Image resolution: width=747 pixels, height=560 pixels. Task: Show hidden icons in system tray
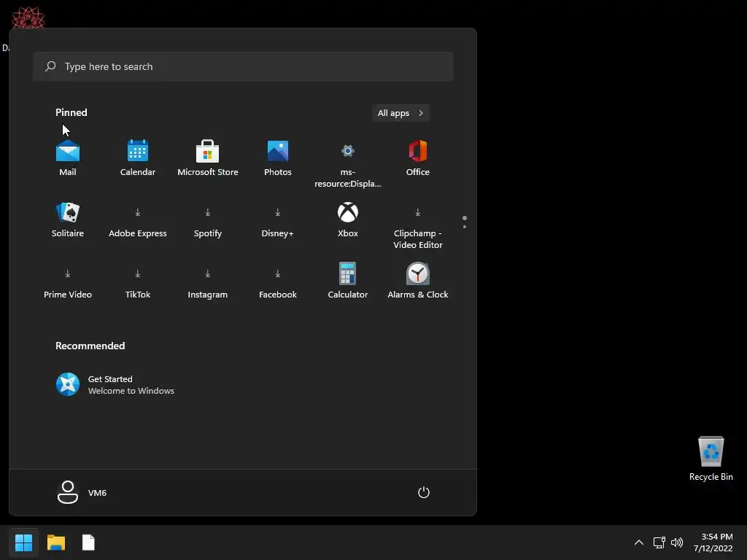click(639, 542)
